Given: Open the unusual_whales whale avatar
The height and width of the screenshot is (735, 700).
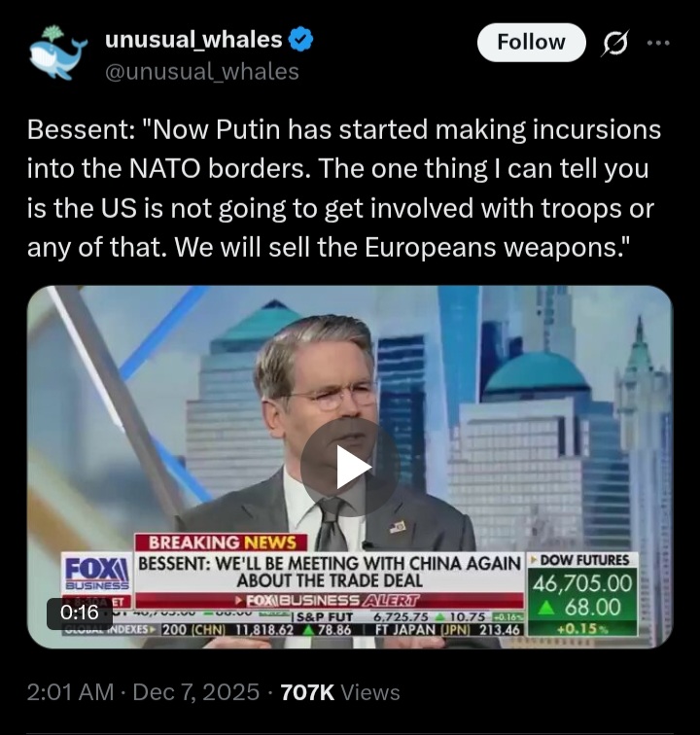Looking at the screenshot, I should [58, 52].
